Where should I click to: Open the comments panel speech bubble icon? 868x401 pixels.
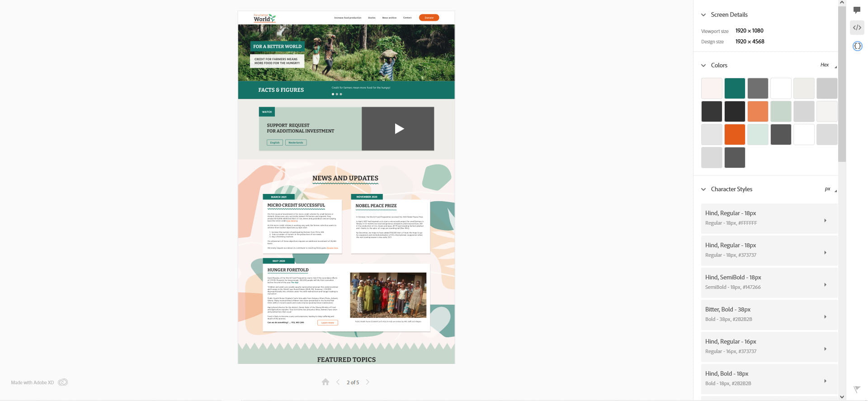[x=857, y=10]
